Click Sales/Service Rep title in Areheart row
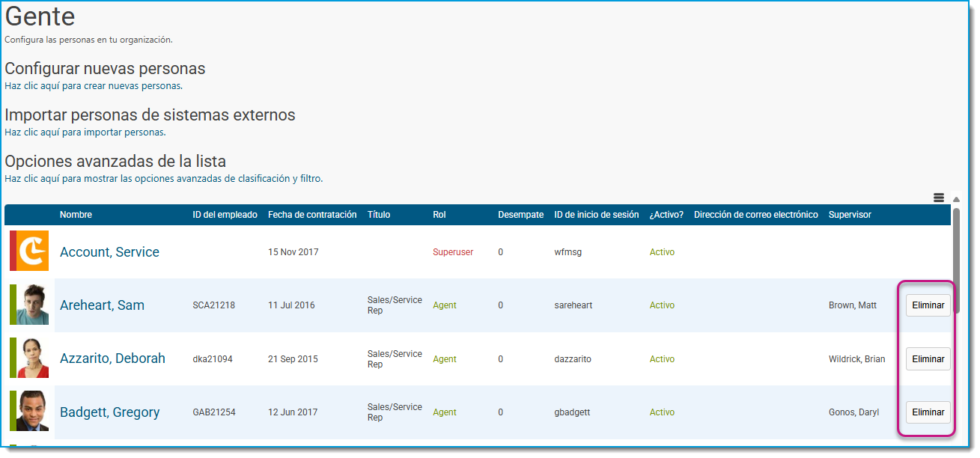This screenshot has height=458, width=980. coord(395,305)
